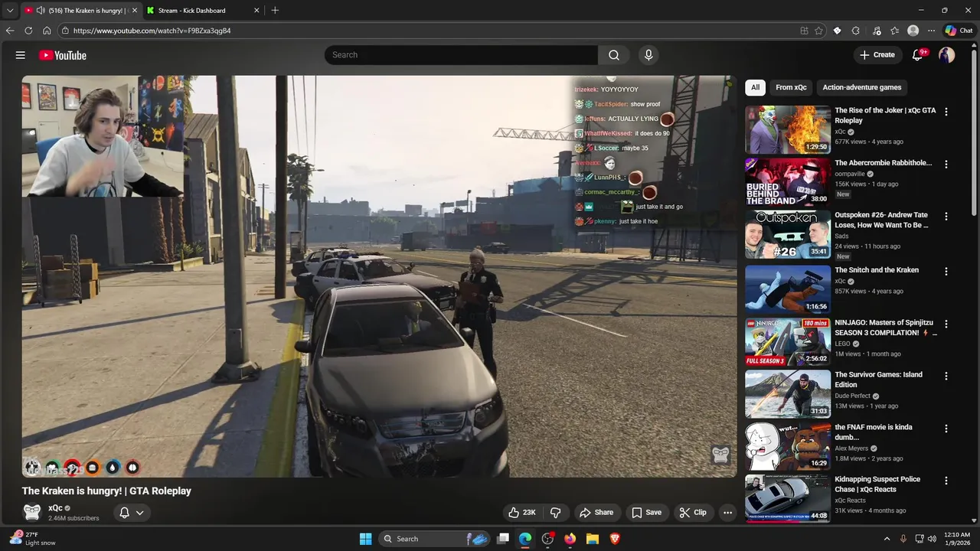
Task: Open the split screen icon in the address bar
Action: 804,31
